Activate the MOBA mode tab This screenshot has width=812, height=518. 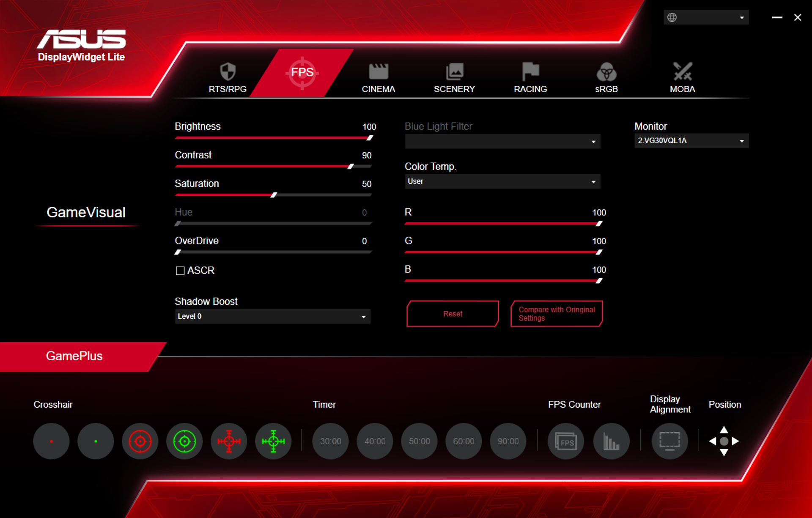click(682, 78)
